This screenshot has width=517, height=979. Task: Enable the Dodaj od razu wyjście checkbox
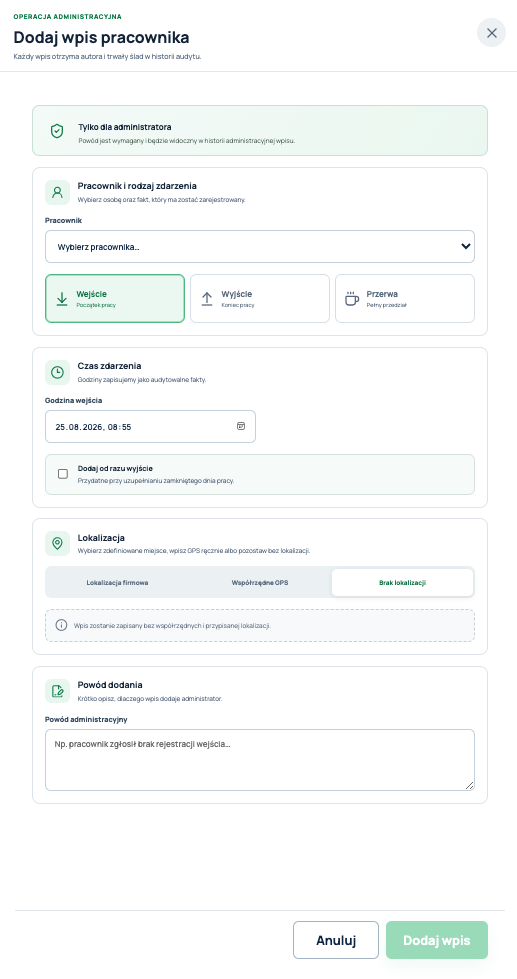[62, 474]
